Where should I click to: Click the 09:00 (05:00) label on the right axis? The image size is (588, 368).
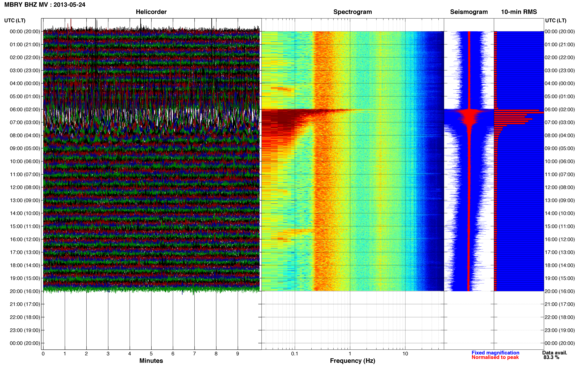560,148
